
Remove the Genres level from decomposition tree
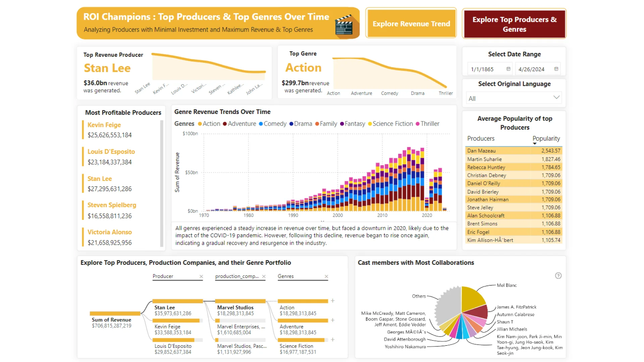(326, 277)
